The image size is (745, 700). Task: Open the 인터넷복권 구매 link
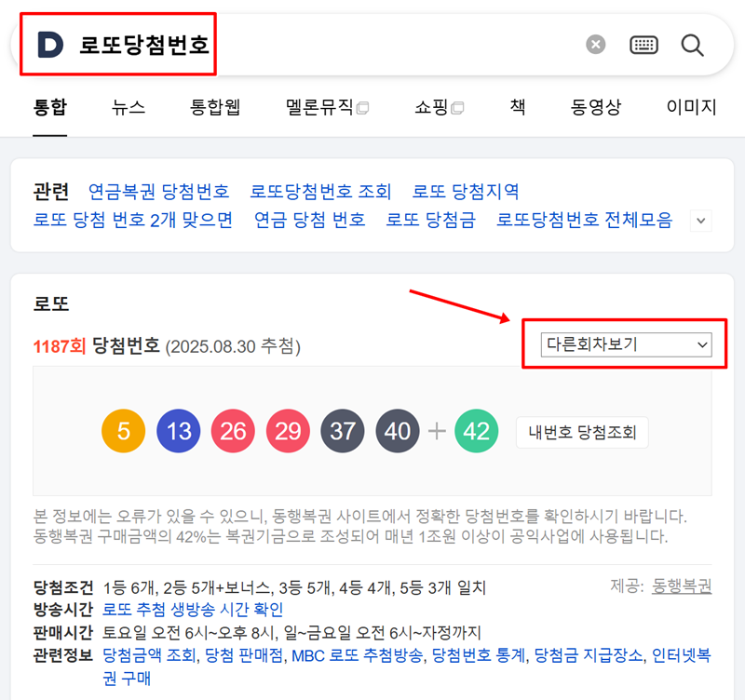tap(682, 655)
